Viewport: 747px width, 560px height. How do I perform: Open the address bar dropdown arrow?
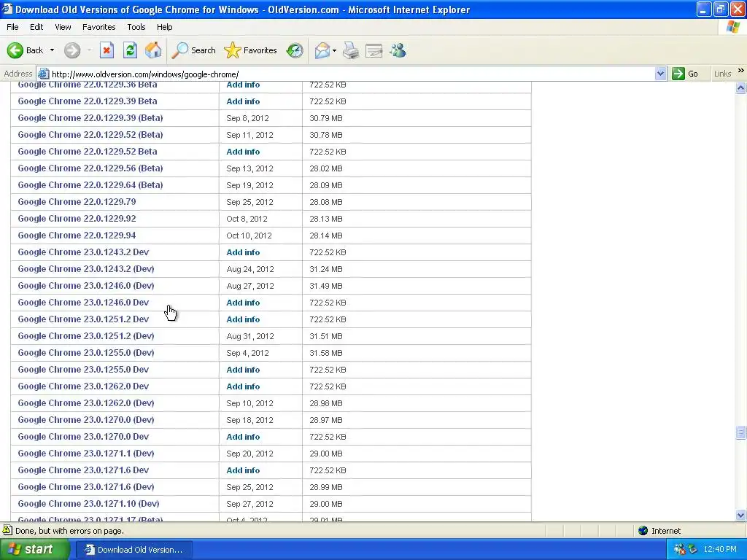(x=660, y=74)
